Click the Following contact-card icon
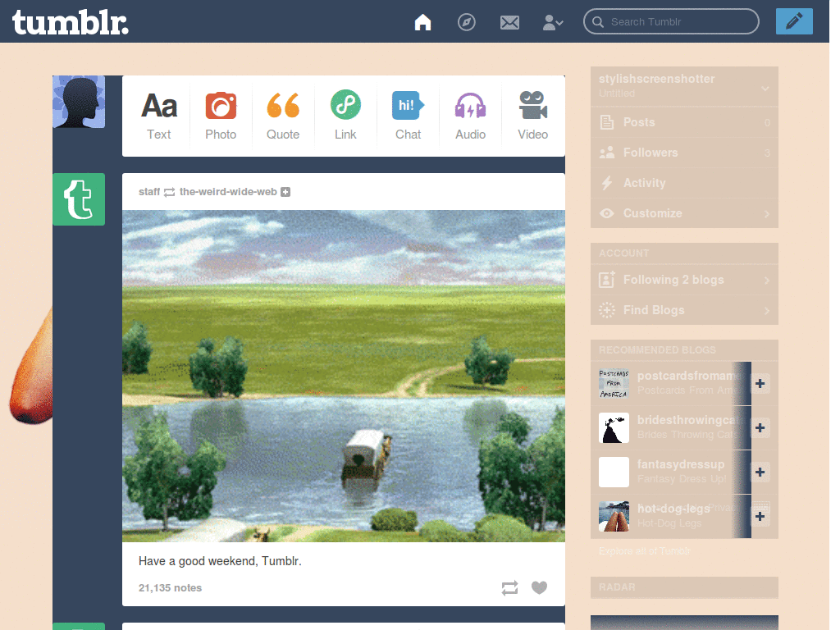The image size is (840, 630). coord(606,280)
